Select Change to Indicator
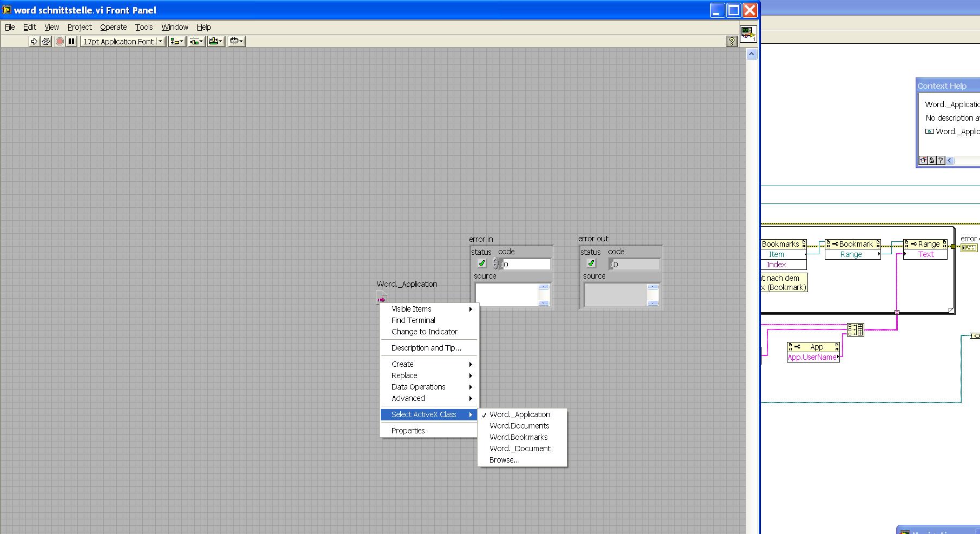 click(429, 332)
